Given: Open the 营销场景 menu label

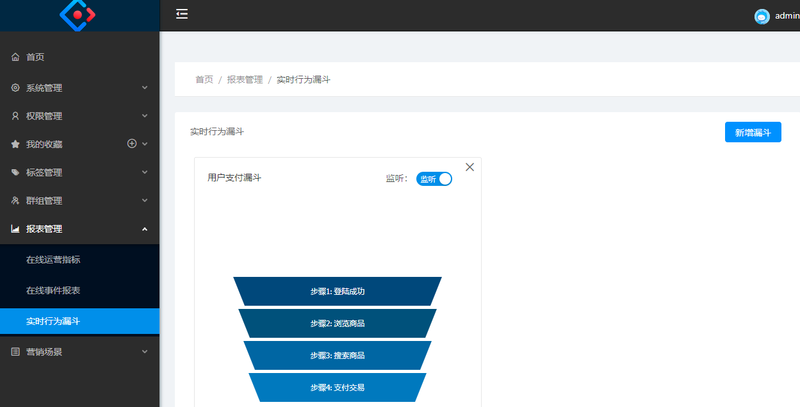Looking at the screenshot, I should 44,352.
